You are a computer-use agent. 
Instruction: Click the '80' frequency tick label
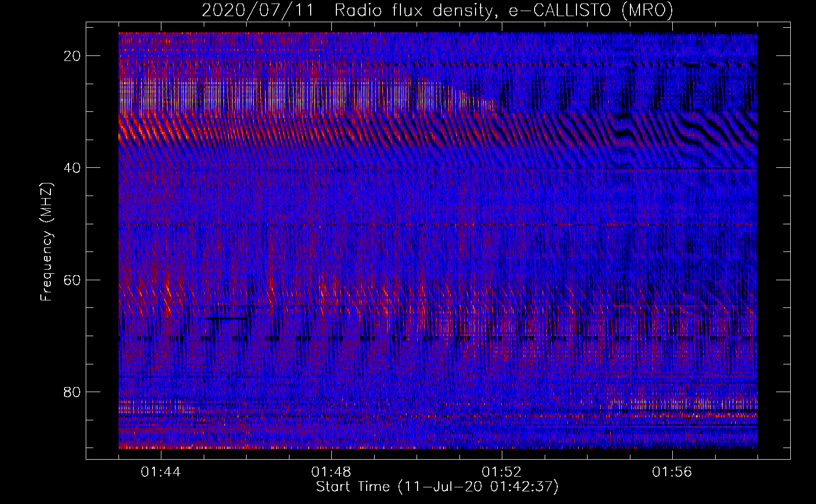[x=73, y=392]
